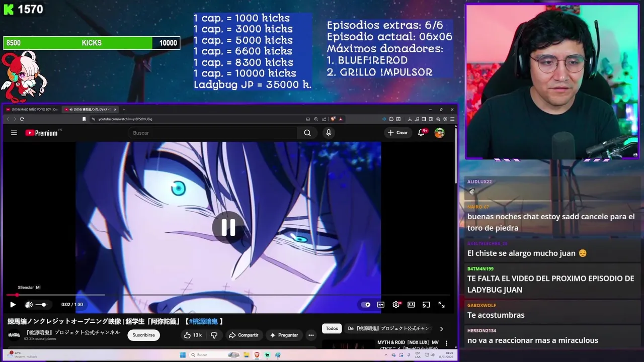Like the video showing 13 k
The width and height of the screenshot is (644, 362).
coord(193,335)
